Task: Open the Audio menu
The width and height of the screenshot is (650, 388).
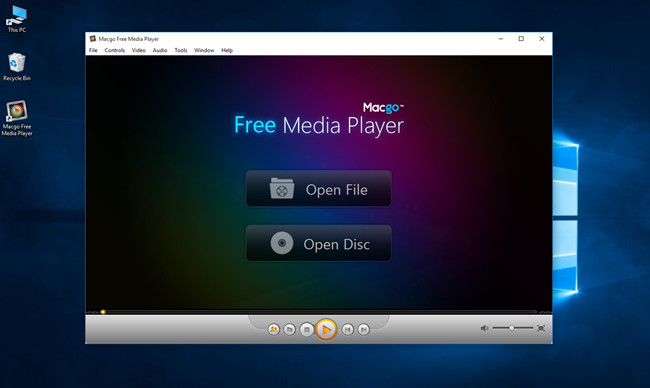Action: click(160, 50)
